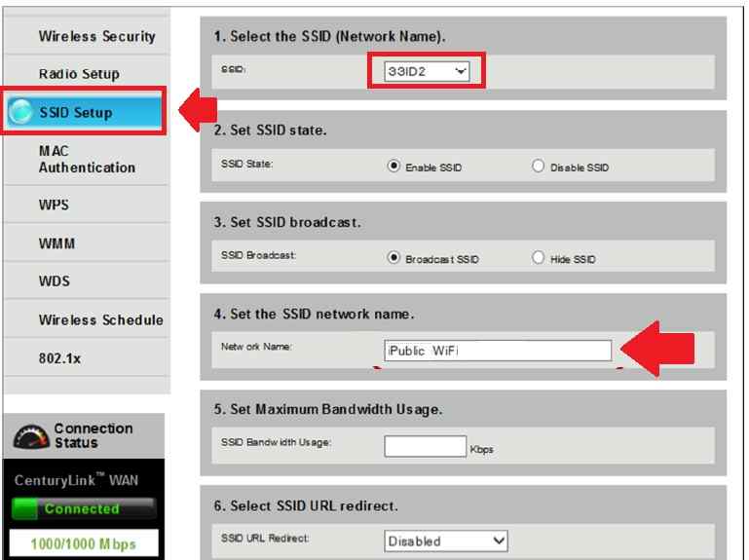
Task: Select the Enable SSID radio button
Action: [394, 167]
